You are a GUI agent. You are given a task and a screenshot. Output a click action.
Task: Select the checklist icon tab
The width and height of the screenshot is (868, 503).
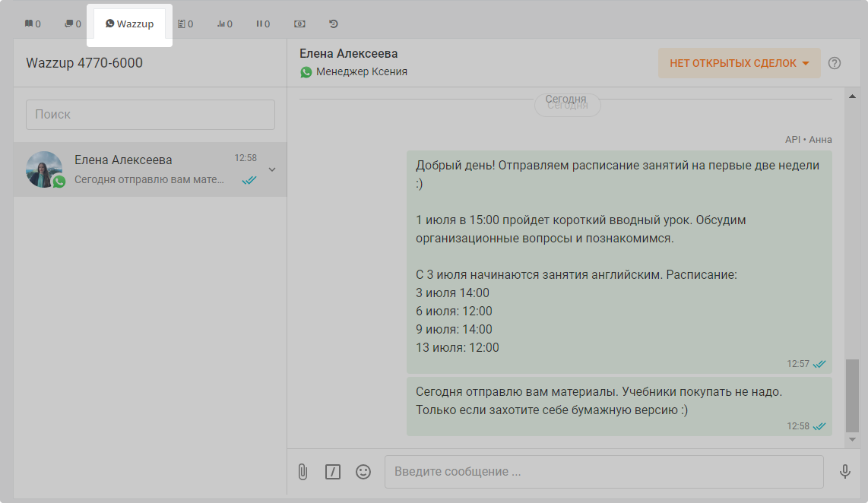[x=185, y=24]
